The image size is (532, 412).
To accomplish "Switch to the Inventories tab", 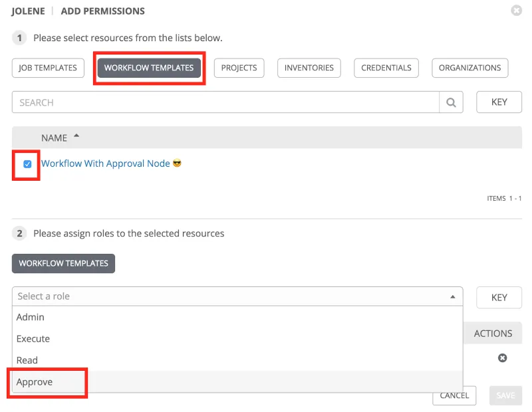I will click(x=309, y=68).
